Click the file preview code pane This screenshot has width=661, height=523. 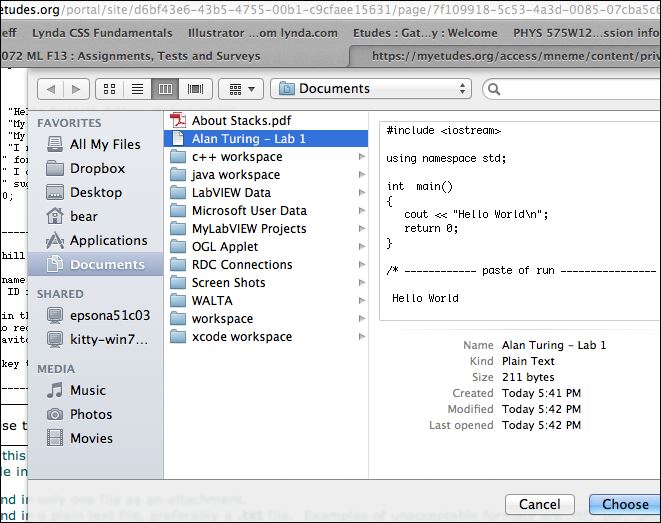pyautogui.click(x=520, y=221)
